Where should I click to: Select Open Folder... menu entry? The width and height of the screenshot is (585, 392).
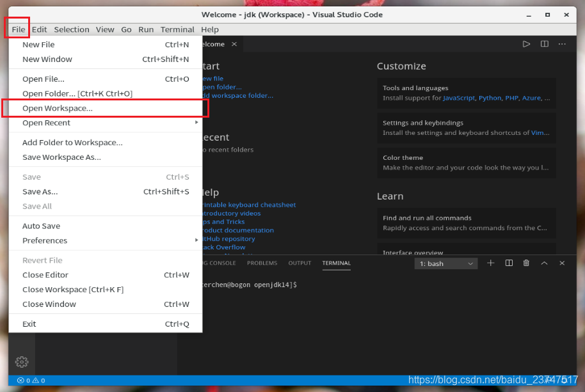106,93
